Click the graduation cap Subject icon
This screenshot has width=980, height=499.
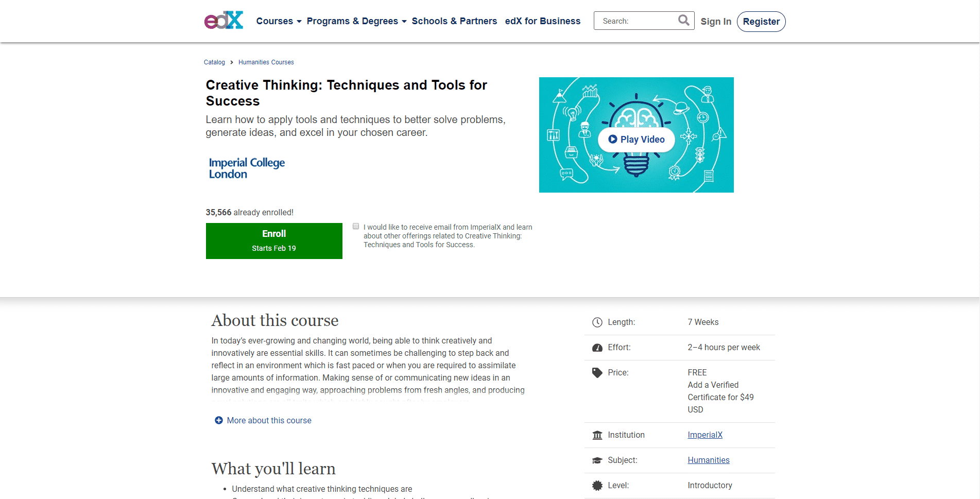[597, 460]
